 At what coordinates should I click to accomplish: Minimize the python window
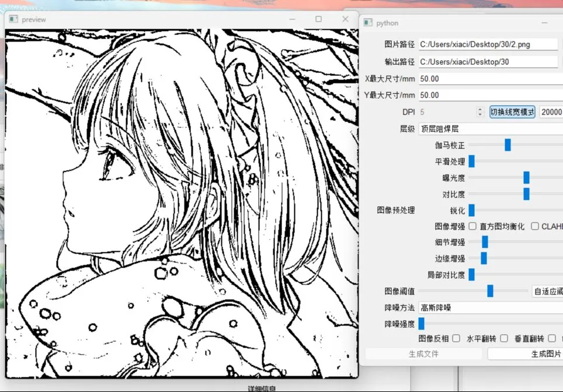[x=545, y=23]
